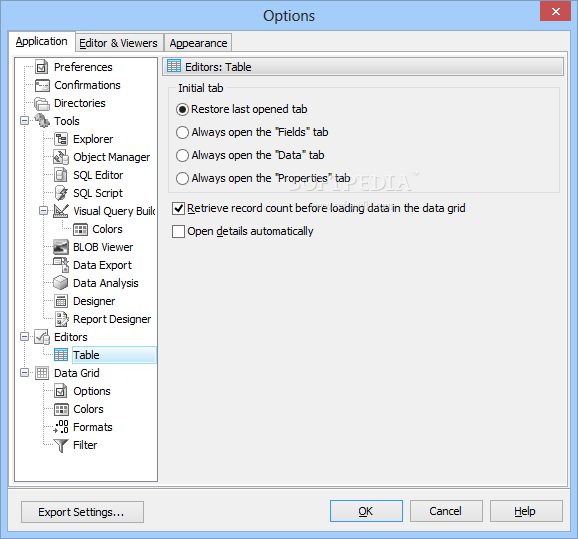Viewport: 578px width, 539px height.
Task: Click the Data Analysis cube icon
Action: click(61, 283)
